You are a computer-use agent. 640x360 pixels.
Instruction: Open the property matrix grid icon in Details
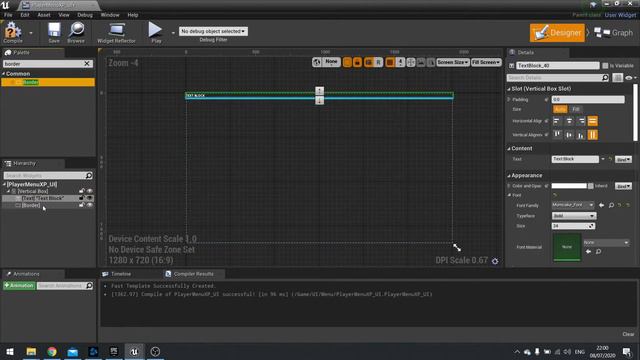pos(618,78)
